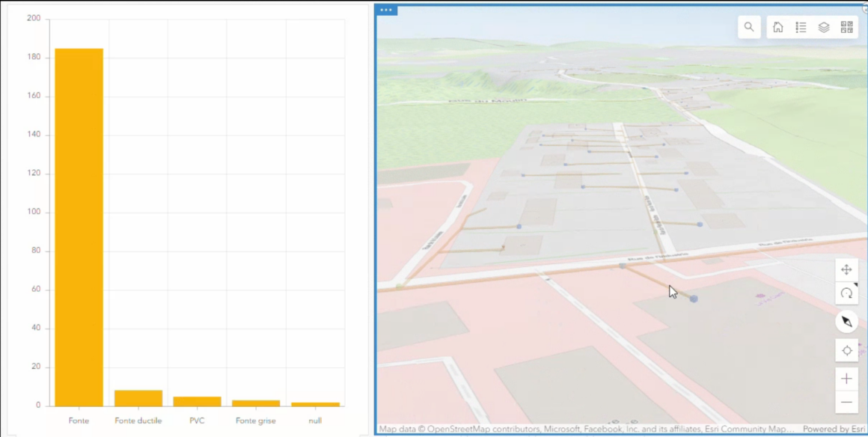Image resolution: width=868 pixels, height=437 pixels.
Task: Find my location on the map
Action: tap(846, 351)
